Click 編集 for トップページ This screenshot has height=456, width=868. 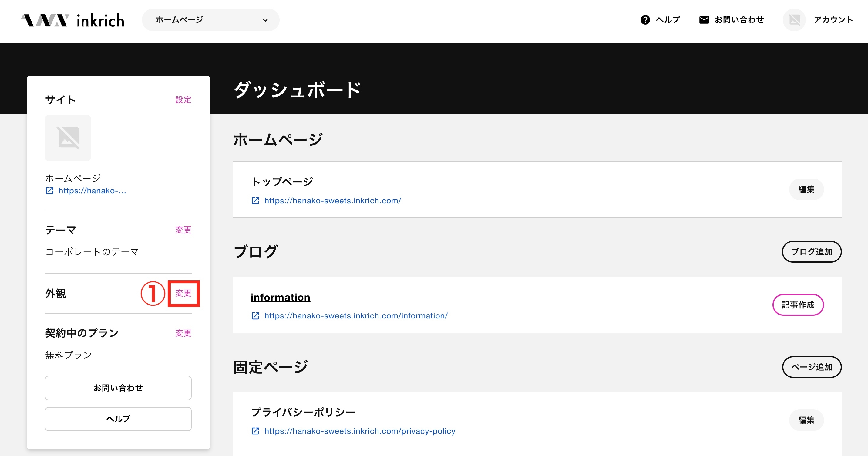coord(806,189)
